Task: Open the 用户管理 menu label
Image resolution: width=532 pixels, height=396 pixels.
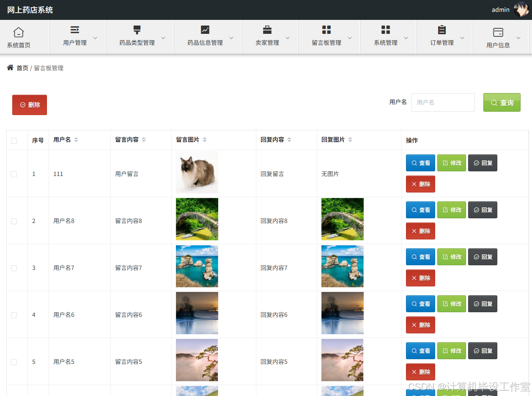Action: click(x=75, y=43)
